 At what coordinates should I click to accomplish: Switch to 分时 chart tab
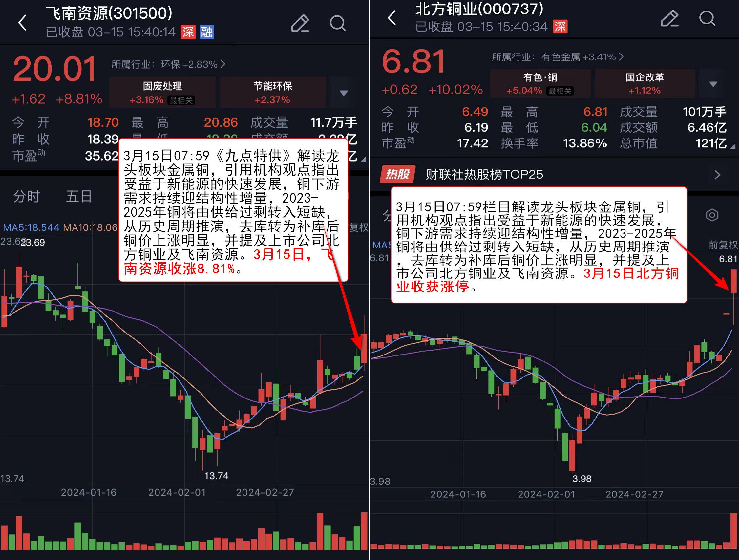point(27,196)
